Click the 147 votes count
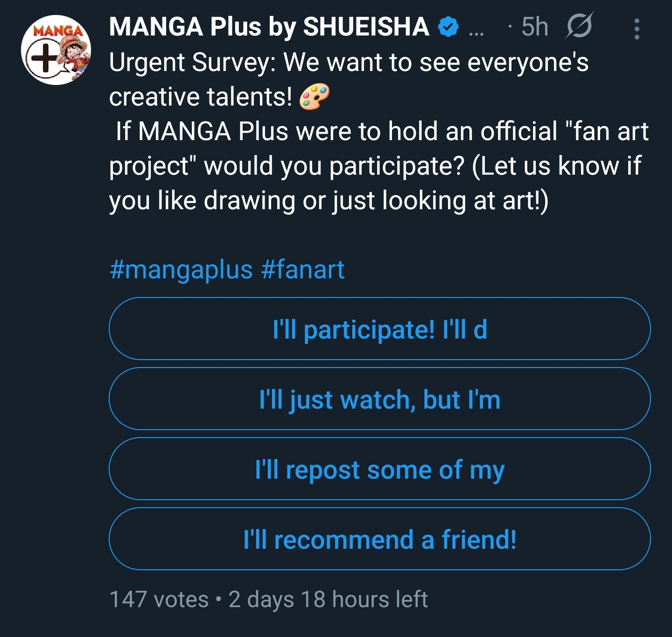The image size is (672, 637). click(159, 599)
